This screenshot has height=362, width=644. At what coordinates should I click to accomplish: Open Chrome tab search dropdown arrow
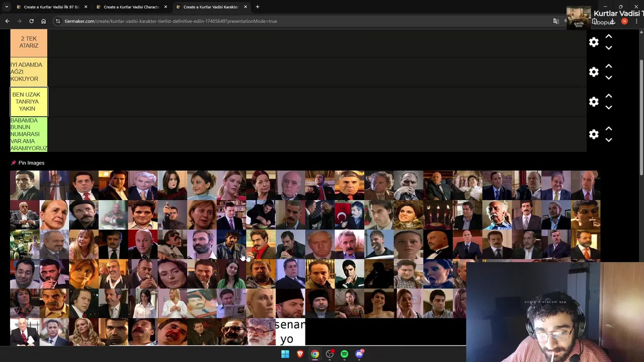tap(7, 7)
